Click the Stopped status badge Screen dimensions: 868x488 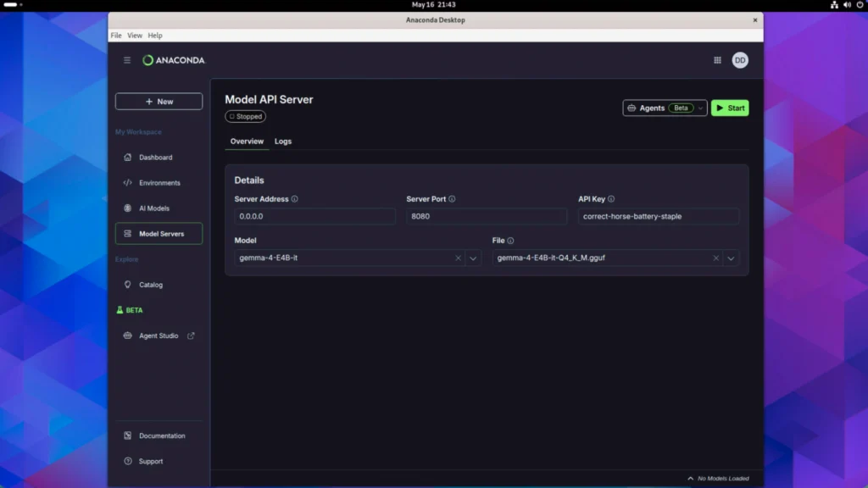point(245,117)
